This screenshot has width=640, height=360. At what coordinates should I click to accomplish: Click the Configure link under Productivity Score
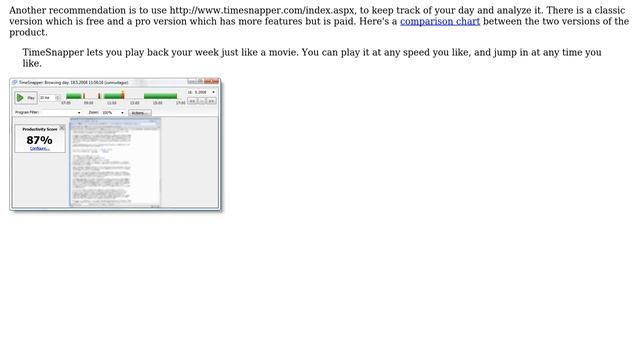(40, 149)
